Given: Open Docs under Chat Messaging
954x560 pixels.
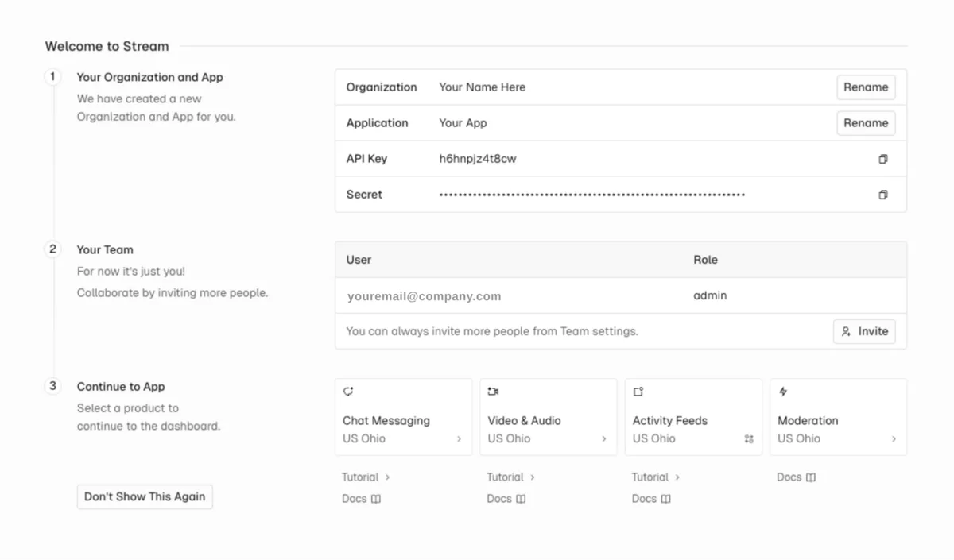Looking at the screenshot, I should tap(361, 499).
